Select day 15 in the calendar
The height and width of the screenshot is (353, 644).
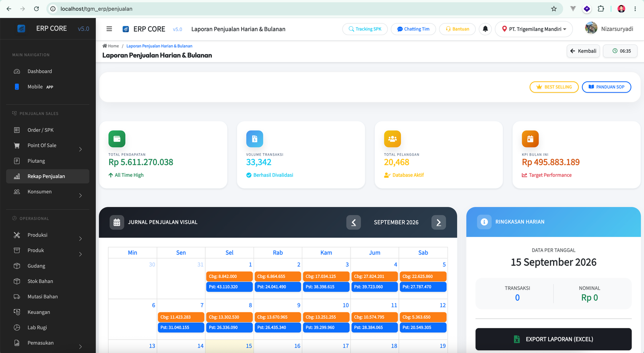point(249,346)
